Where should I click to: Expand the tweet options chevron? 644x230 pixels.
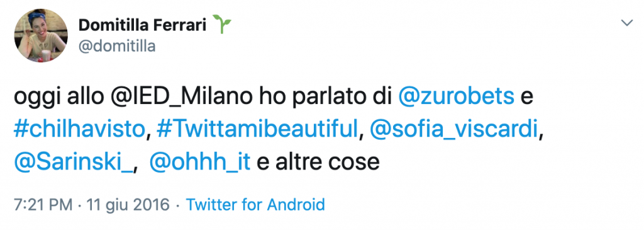click(x=627, y=23)
